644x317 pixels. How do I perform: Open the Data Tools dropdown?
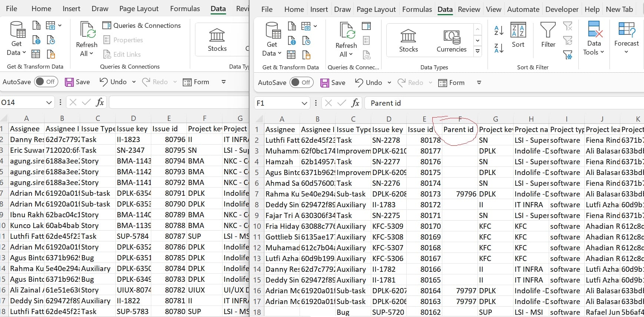click(594, 39)
